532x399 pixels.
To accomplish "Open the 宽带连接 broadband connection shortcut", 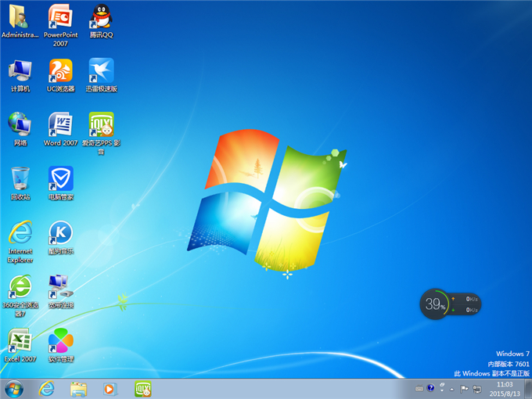I will 60,292.
